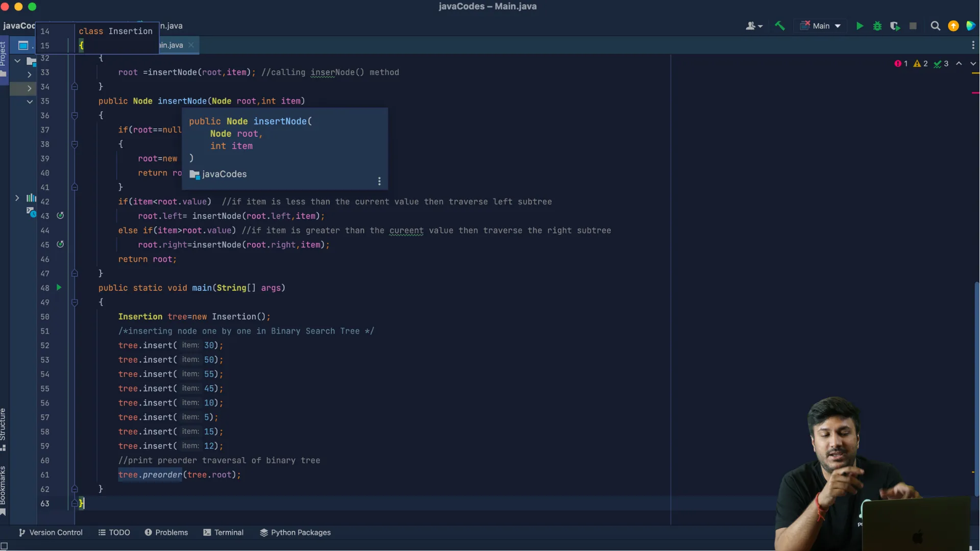Image resolution: width=980 pixels, height=551 pixels.
Task: Open Search Everywhere magnifier icon
Action: 935,26
